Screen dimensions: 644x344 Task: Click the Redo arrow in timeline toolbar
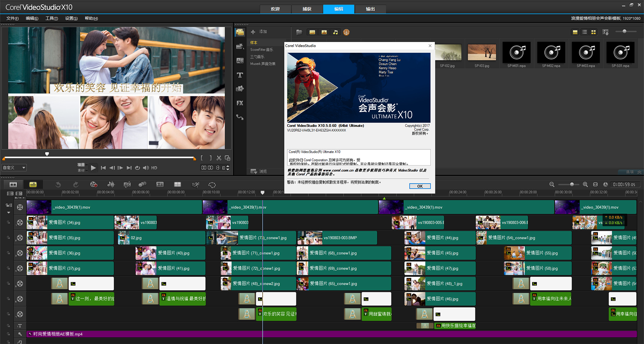(x=76, y=185)
